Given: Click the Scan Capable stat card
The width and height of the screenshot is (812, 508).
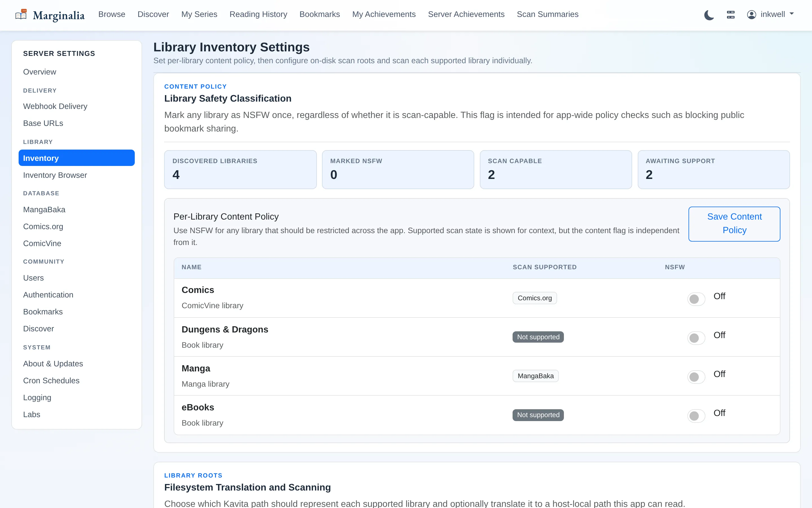Looking at the screenshot, I should click(556, 169).
